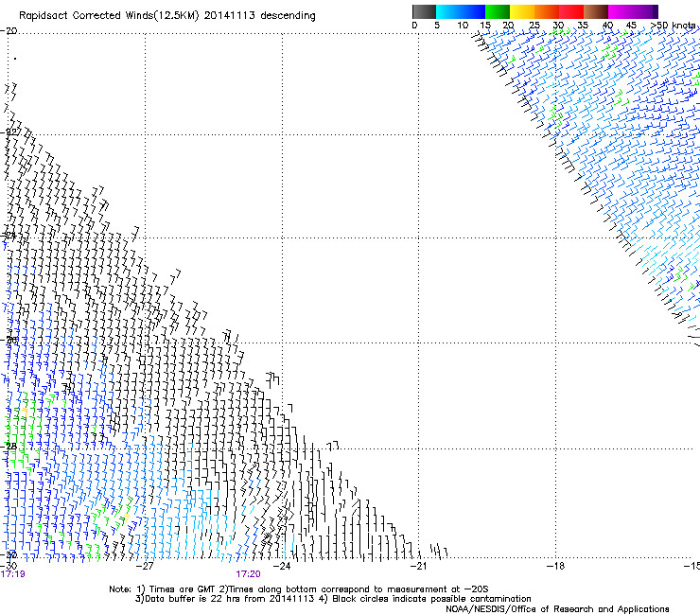The width and height of the screenshot is (700, 615).
Task: Click the '-18' longitude label on bottom axis
Action: click(x=555, y=566)
